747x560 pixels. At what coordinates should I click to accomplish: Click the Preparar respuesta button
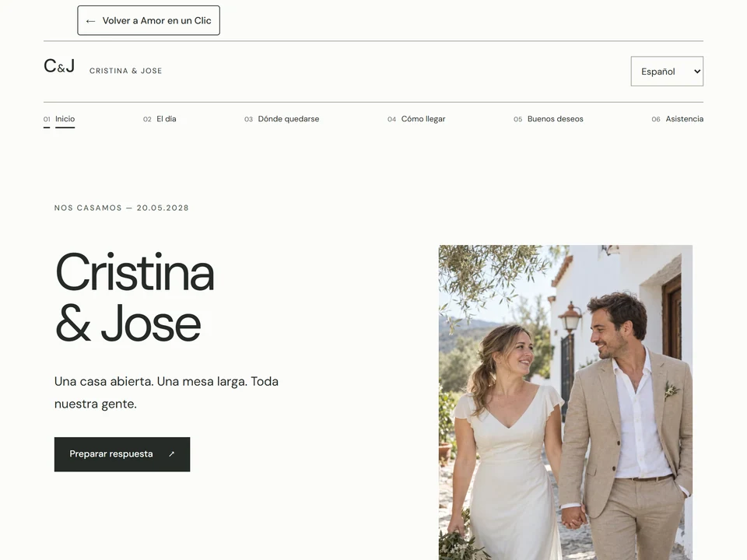tap(122, 454)
